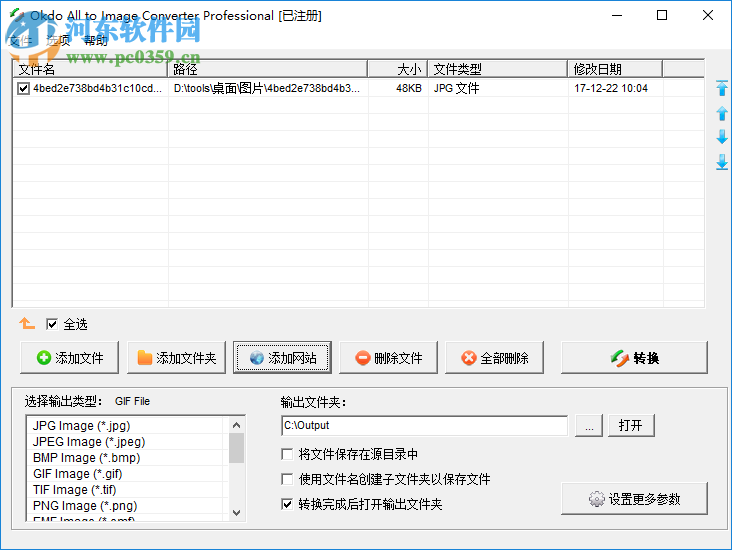This screenshot has width=732, height=550.
Task: Click the D:\tools\桌面\图片 path cell
Action: point(267,88)
